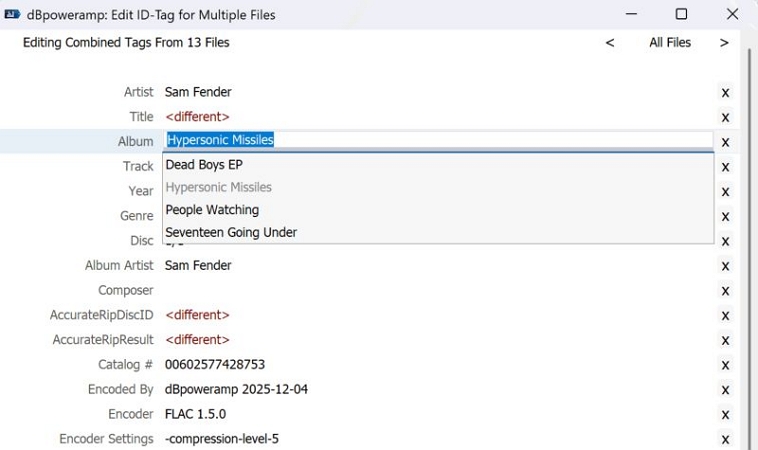Minimize the dBpoweramp window
The width and height of the screenshot is (758, 450).
point(631,14)
